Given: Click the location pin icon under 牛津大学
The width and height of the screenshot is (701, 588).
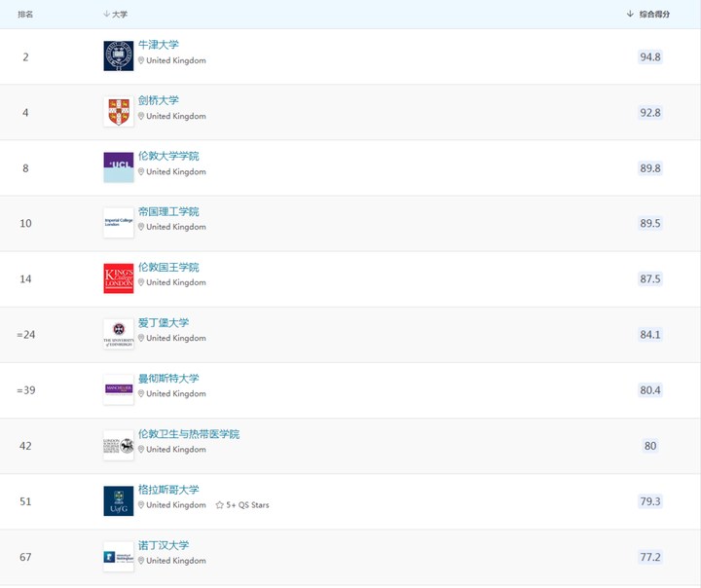Looking at the screenshot, I should point(141,60).
